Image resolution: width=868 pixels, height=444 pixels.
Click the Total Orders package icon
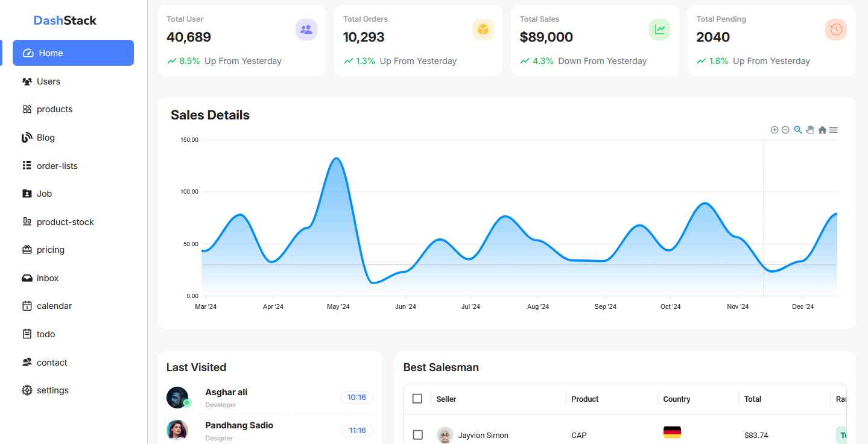(483, 29)
